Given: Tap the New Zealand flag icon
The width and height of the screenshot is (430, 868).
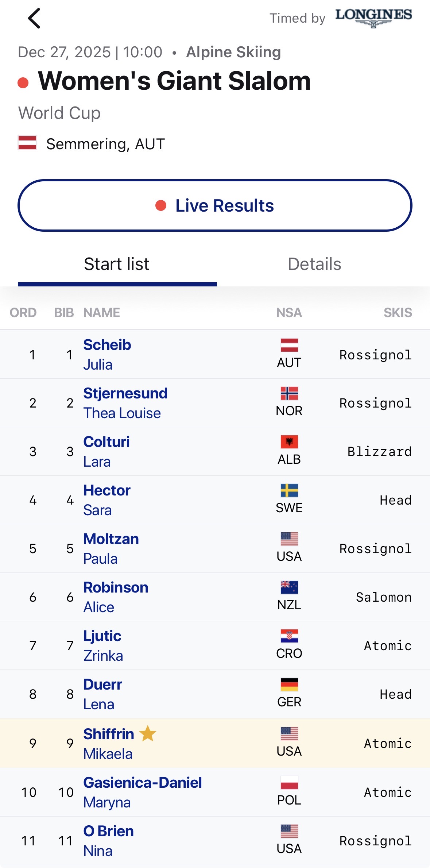Looking at the screenshot, I should click(x=289, y=587).
